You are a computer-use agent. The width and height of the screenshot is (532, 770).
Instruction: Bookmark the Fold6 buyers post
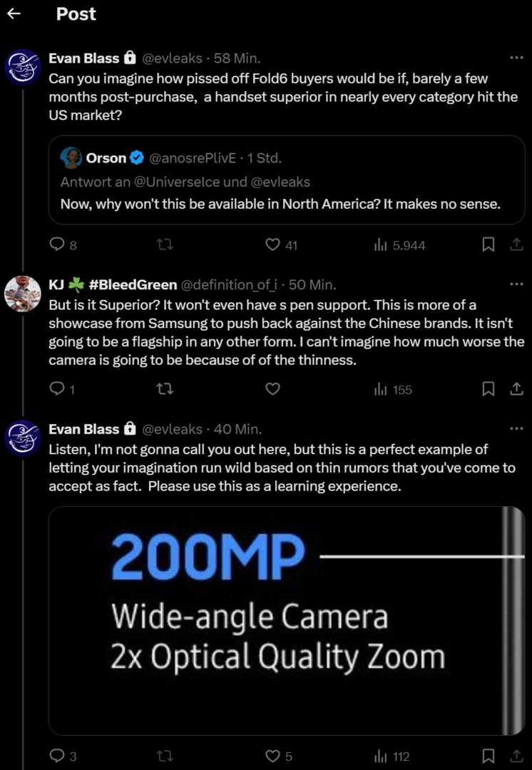[x=488, y=245]
